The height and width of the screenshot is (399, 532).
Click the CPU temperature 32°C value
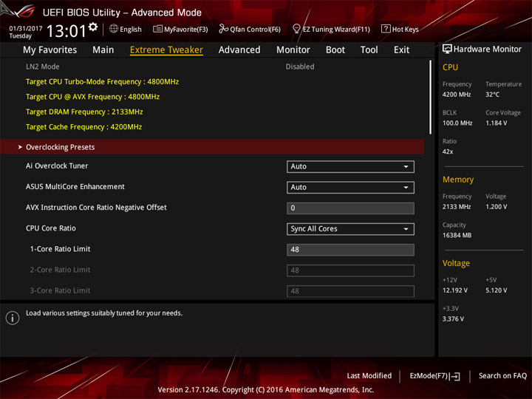tap(492, 95)
